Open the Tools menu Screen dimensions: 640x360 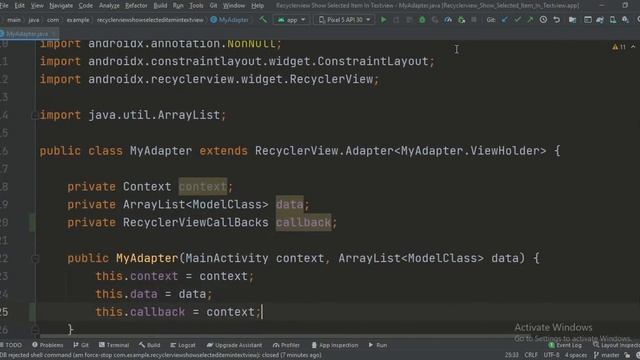196,6
